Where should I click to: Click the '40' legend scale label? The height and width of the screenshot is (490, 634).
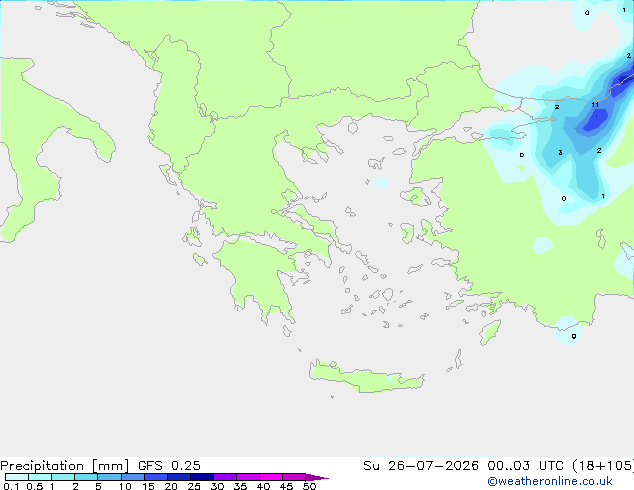[263, 486]
